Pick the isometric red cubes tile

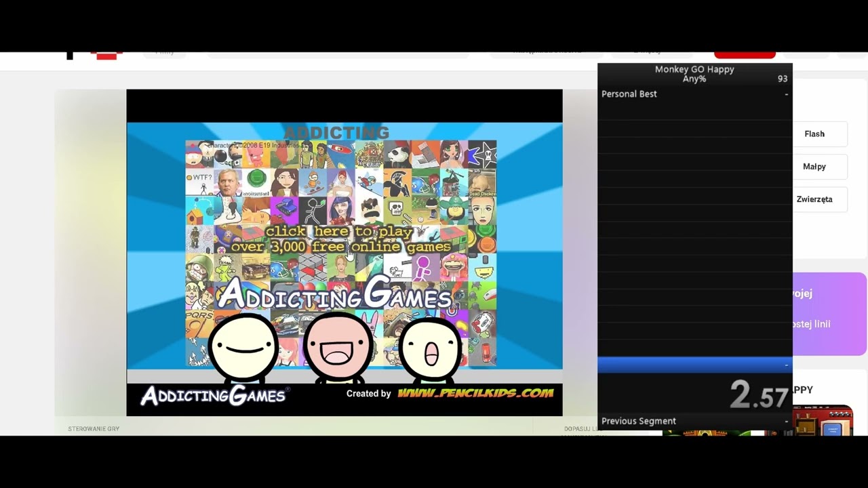[x=313, y=268]
